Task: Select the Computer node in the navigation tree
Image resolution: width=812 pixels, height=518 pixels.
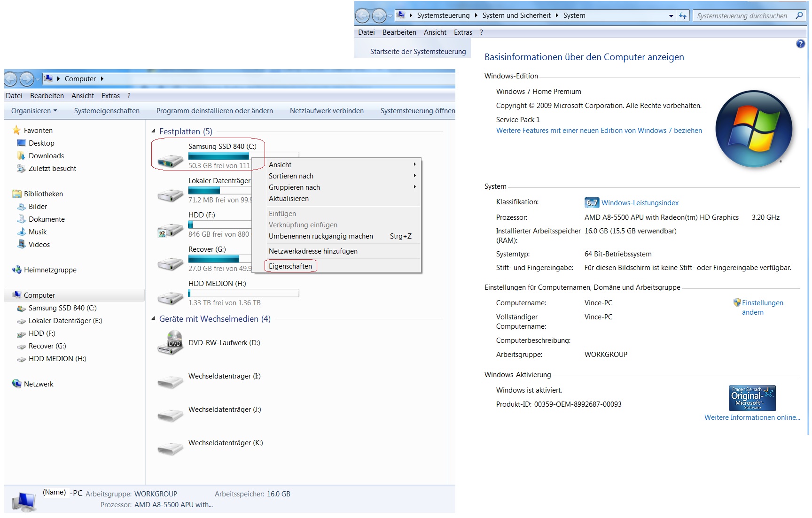Action: (39, 295)
